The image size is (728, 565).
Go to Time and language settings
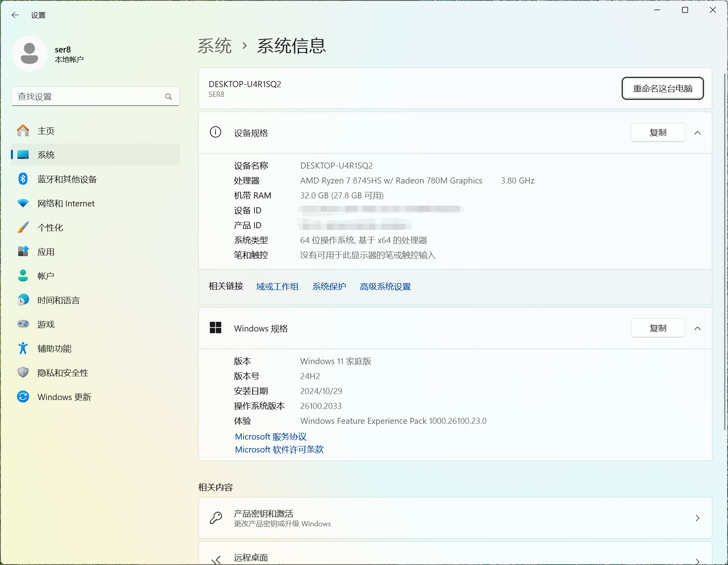(59, 300)
